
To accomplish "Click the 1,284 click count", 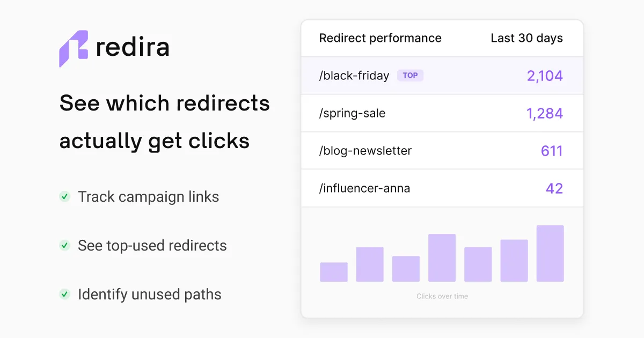I will tap(545, 113).
